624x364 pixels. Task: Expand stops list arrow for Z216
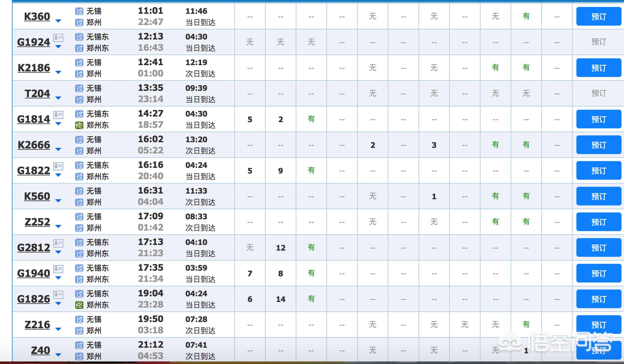coord(58,329)
